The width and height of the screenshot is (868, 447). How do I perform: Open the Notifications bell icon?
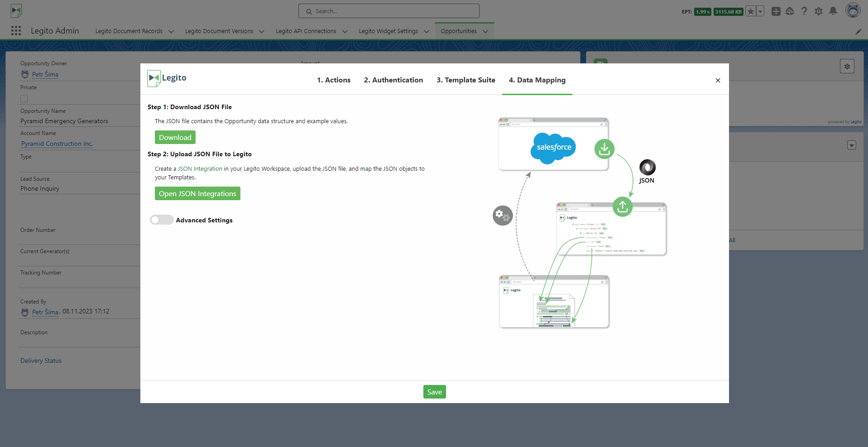[833, 11]
